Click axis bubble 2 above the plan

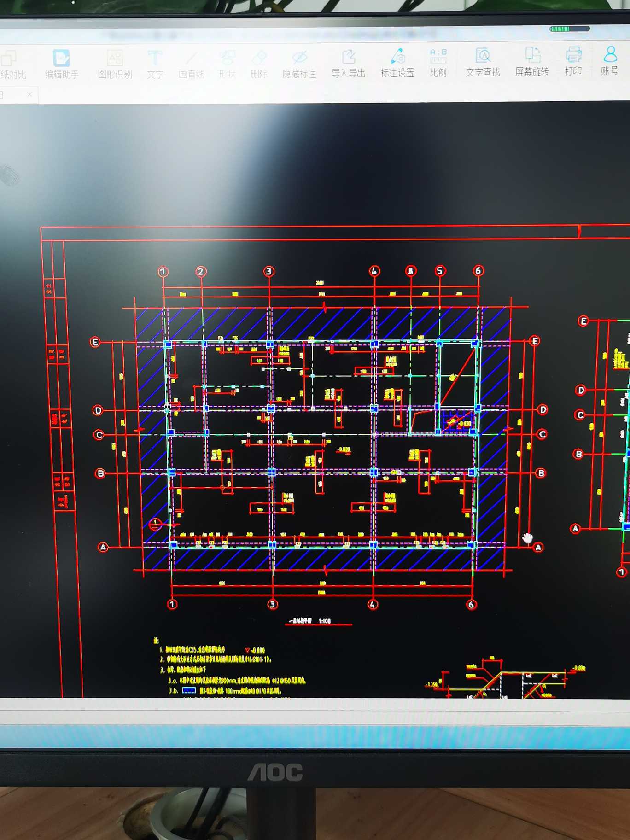pyautogui.click(x=201, y=271)
